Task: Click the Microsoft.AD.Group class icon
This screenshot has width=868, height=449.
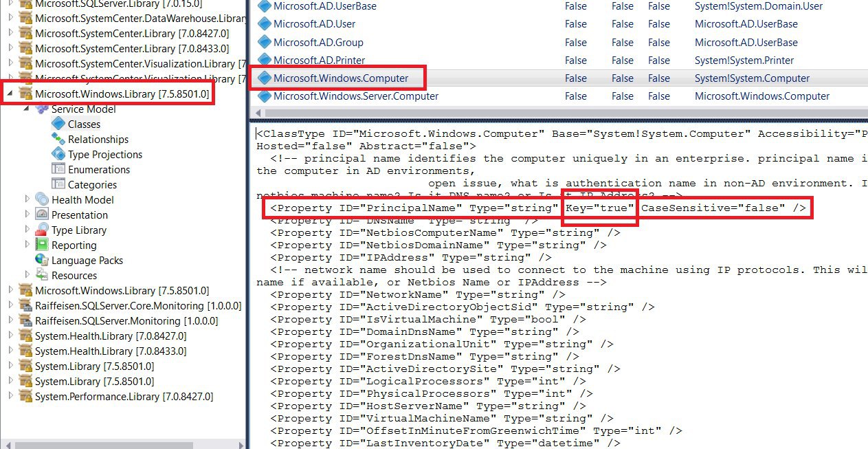Action: point(264,43)
